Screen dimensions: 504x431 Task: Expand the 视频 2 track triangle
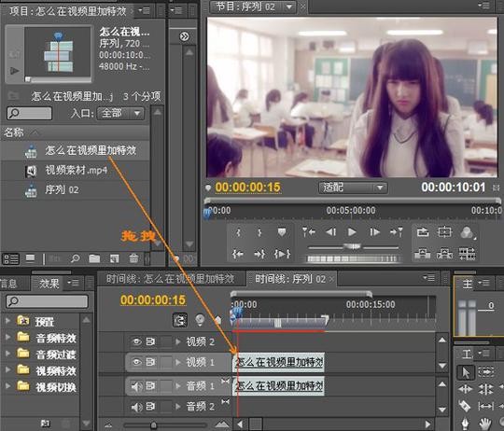click(178, 341)
